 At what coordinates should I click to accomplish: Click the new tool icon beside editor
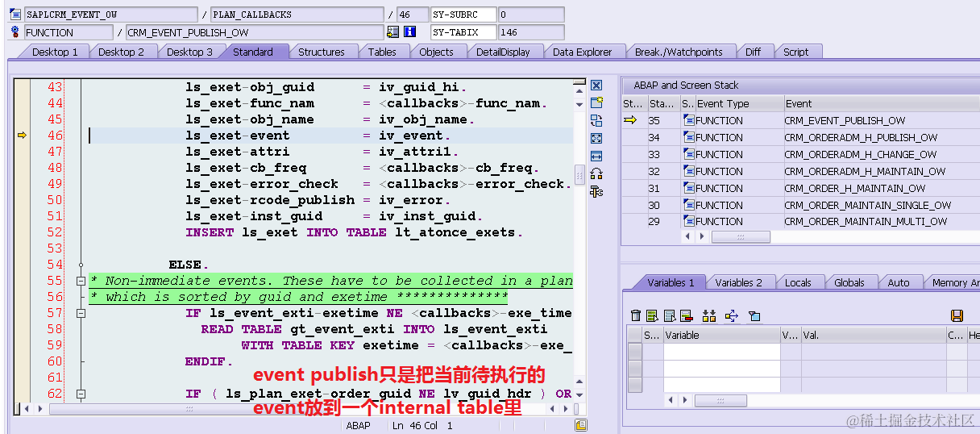[596, 102]
